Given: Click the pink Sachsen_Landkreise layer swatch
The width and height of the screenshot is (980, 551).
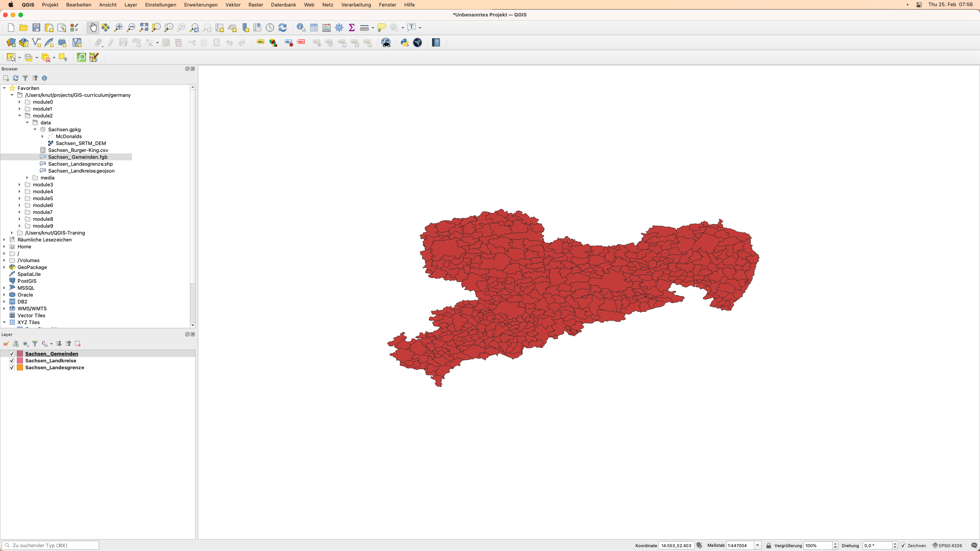Looking at the screenshot, I should pyautogui.click(x=20, y=360).
